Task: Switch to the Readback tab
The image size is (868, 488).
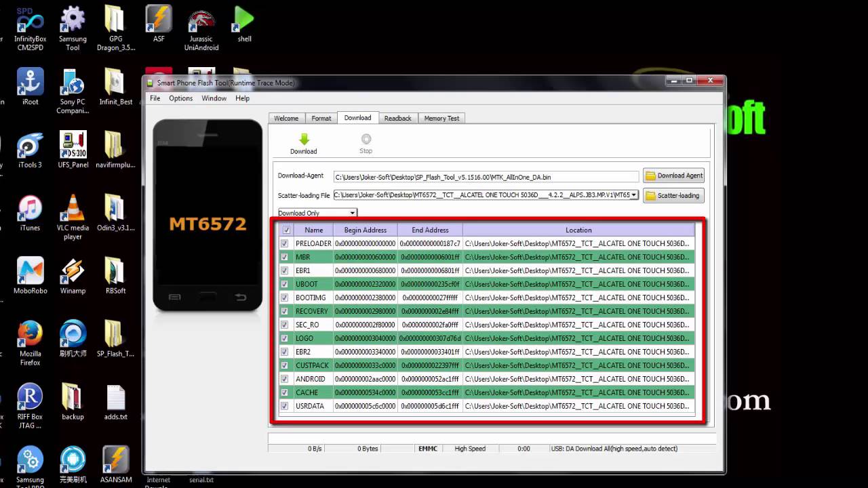Action: click(398, 118)
